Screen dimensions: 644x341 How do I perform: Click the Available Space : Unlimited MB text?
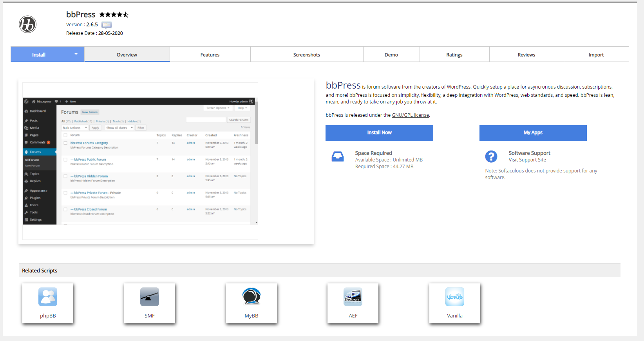click(389, 160)
